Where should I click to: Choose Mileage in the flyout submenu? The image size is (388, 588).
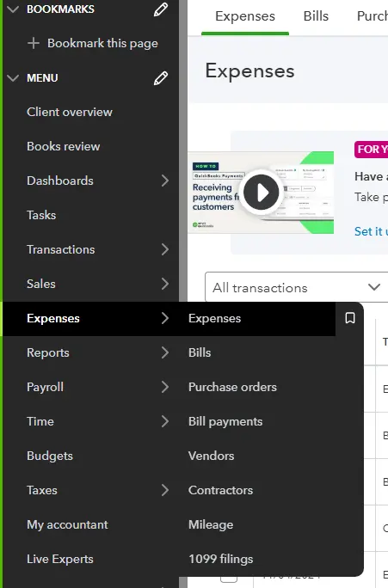211,524
